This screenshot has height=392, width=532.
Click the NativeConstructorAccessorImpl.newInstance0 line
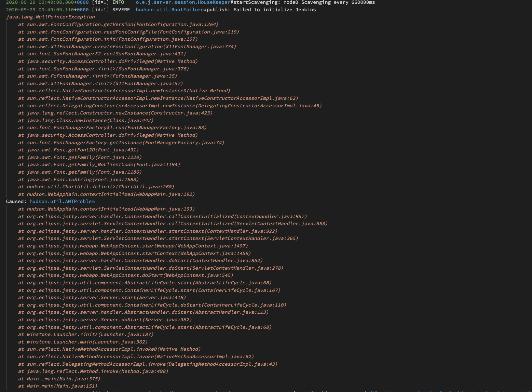coord(124,91)
